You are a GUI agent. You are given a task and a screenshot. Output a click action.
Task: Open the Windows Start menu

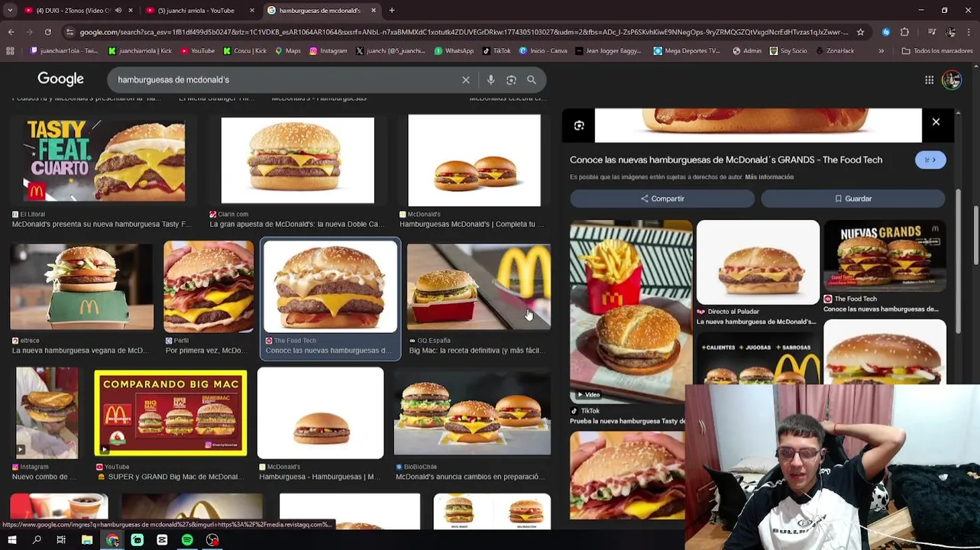tap(11, 540)
